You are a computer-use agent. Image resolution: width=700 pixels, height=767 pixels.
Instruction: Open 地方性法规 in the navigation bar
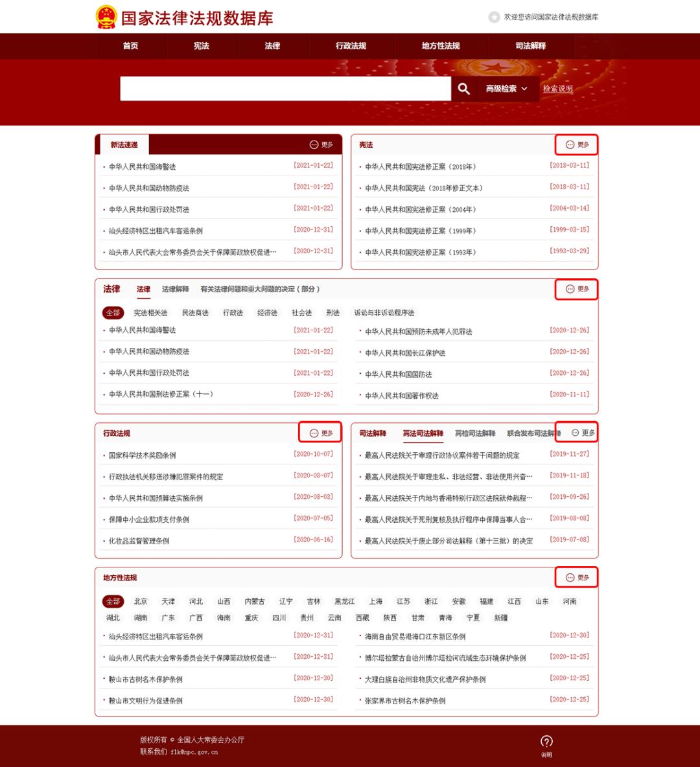[440, 46]
